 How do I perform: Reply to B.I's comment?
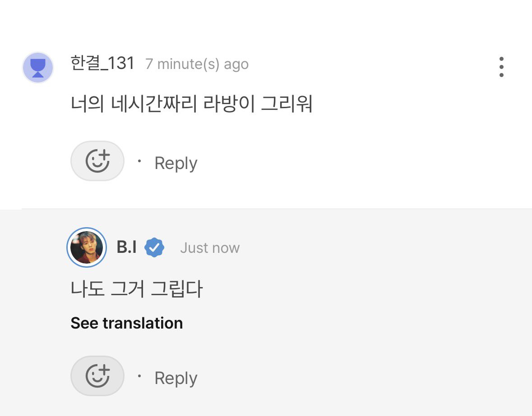pos(176,378)
